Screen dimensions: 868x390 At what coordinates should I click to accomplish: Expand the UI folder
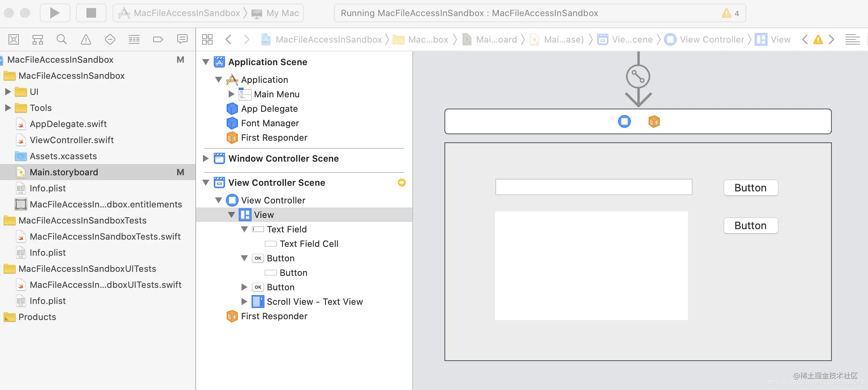pos(8,92)
